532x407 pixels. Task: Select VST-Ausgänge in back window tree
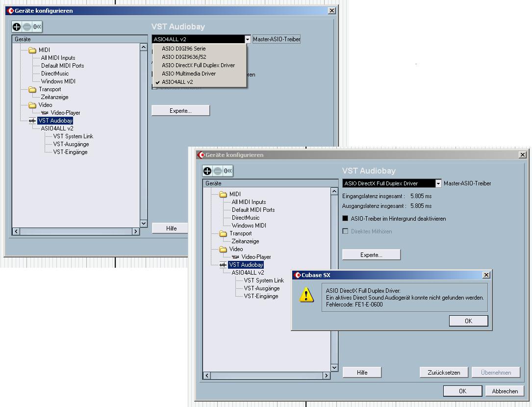pos(71,144)
